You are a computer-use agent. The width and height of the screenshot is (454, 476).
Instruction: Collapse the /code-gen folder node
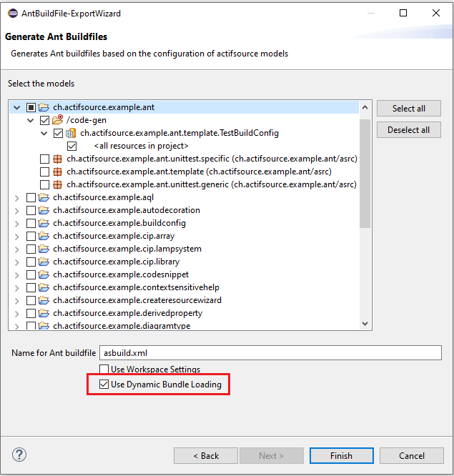[31, 120]
